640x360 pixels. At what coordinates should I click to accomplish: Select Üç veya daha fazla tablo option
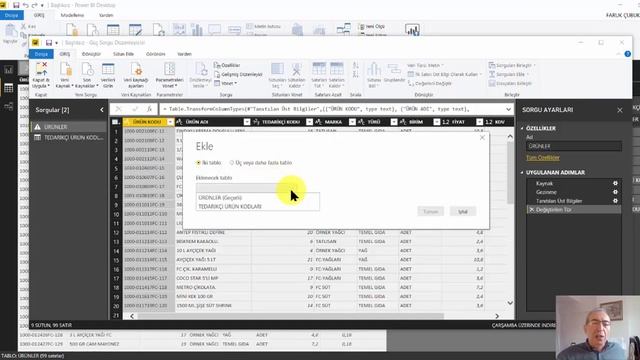pos(232,162)
